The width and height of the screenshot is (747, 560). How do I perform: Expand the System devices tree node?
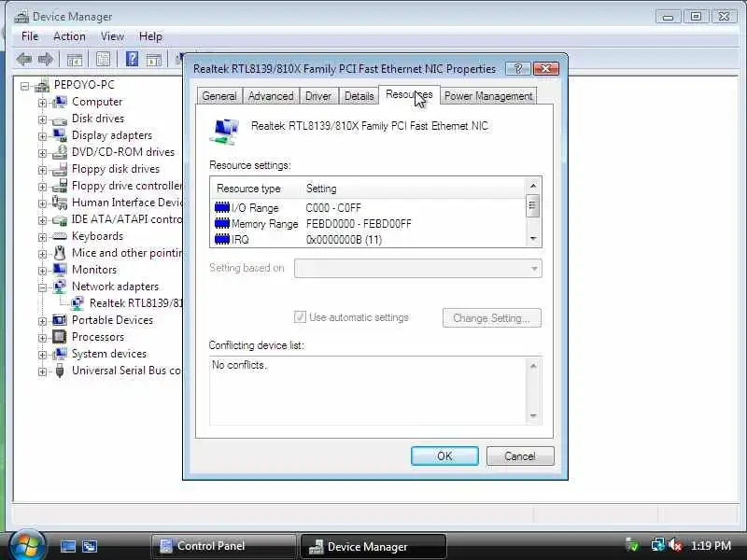(42, 355)
